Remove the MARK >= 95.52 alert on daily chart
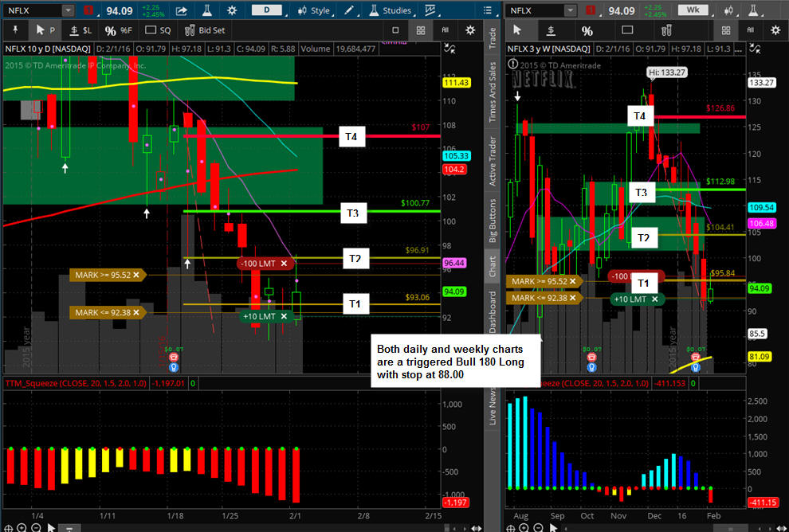This screenshot has height=532, width=789. (136, 275)
